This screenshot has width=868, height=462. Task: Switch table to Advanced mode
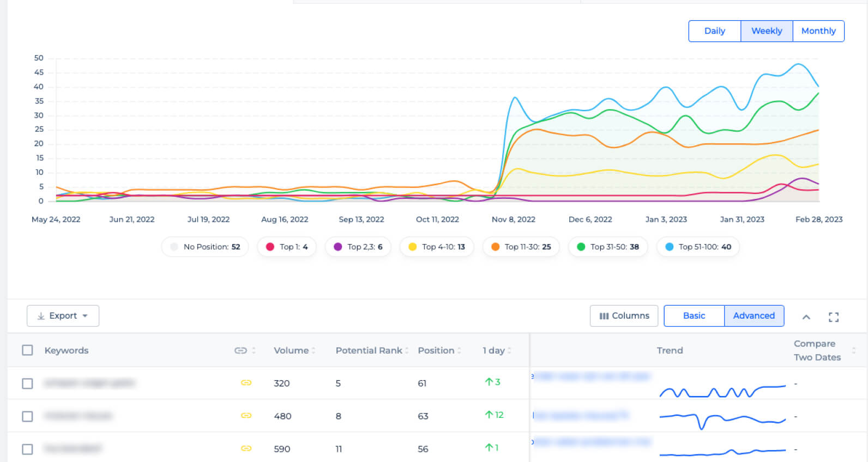tap(754, 316)
